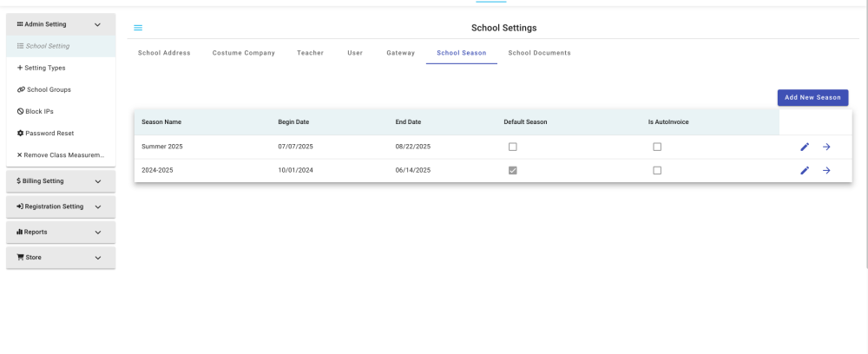Click the 2024-2025 season name cell
Viewport: 868px width, 354px height.
point(157,170)
